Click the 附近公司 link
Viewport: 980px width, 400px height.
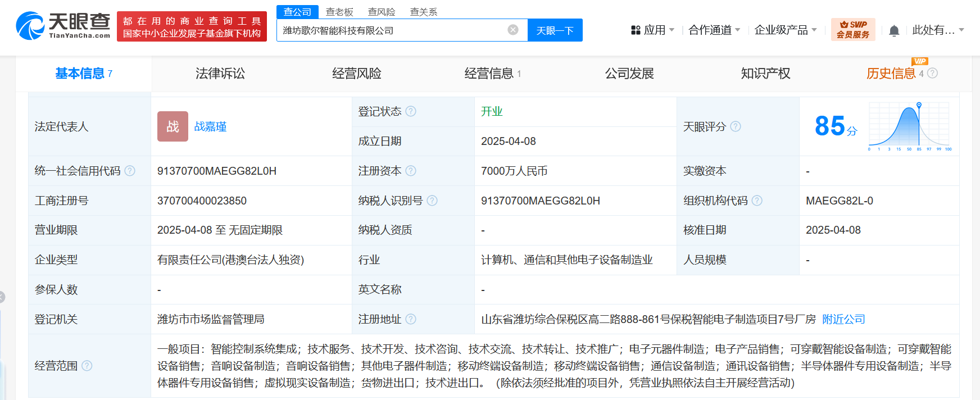(843, 319)
